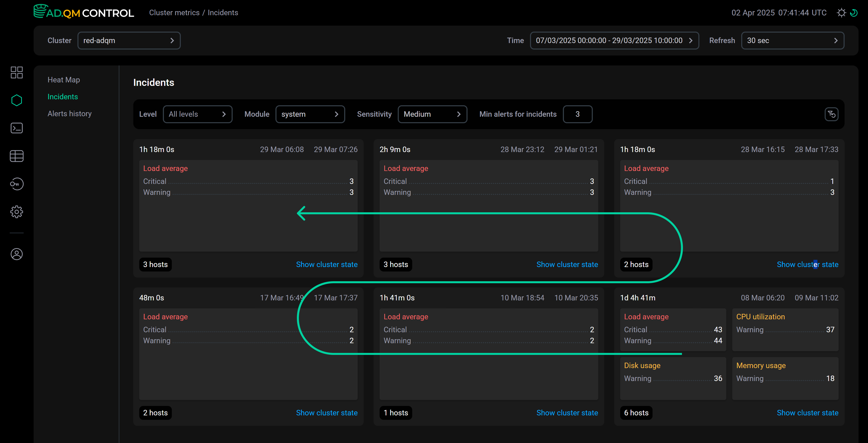Open the user profile icon

click(x=16, y=254)
